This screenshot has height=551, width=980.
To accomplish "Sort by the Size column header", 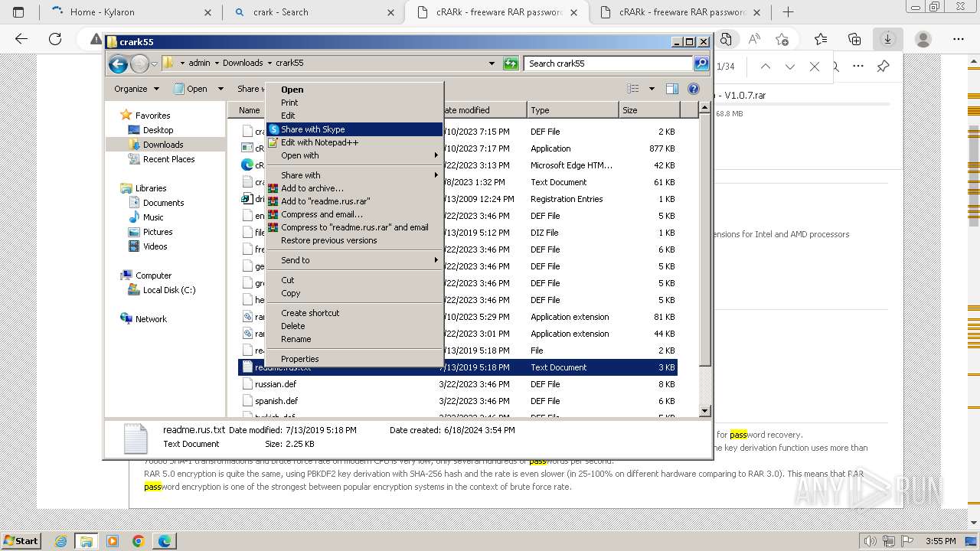I will (648, 110).
